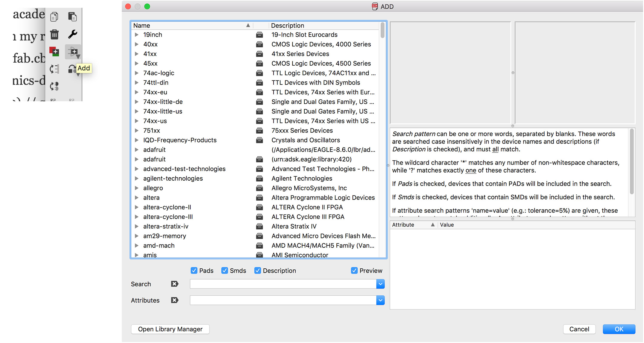
Task: Confirm with the OK button
Action: tap(619, 329)
